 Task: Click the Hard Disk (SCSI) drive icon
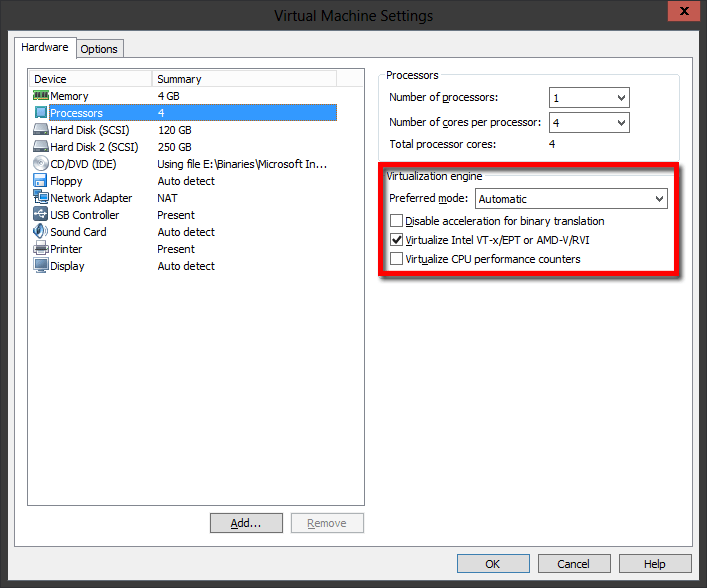coord(41,130)
